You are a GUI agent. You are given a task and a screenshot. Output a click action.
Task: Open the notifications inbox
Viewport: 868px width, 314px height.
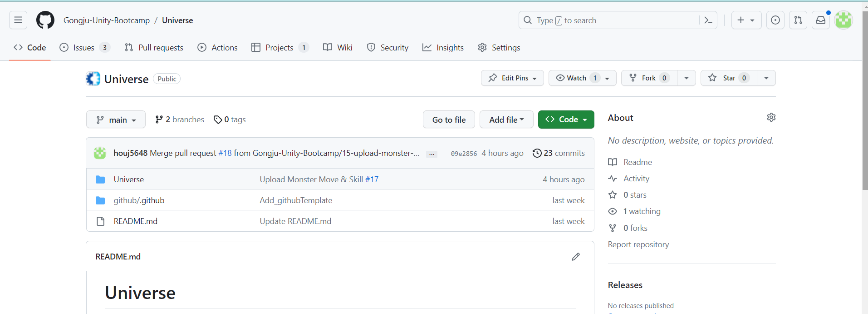tap(821, 20)
